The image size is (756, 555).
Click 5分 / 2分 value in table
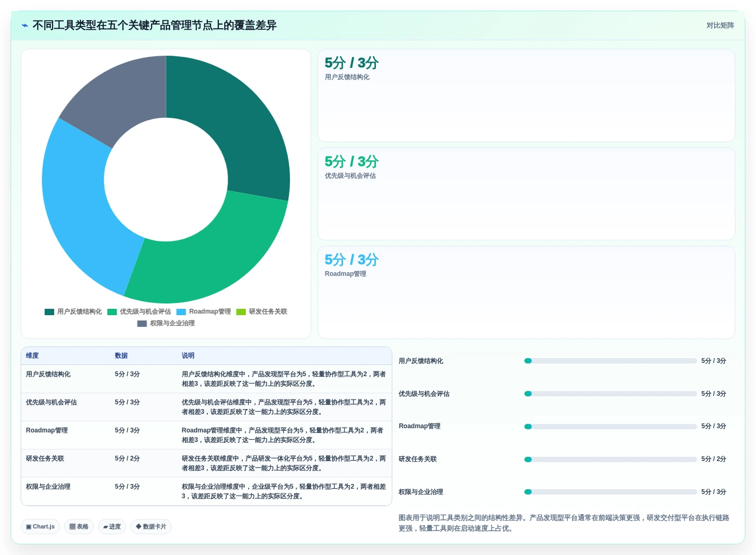127,459
